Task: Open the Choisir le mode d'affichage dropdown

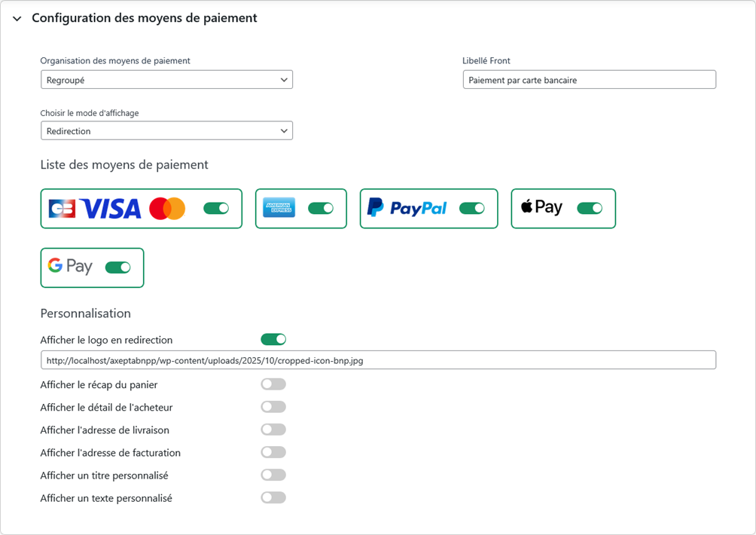Action: (166, 131)
